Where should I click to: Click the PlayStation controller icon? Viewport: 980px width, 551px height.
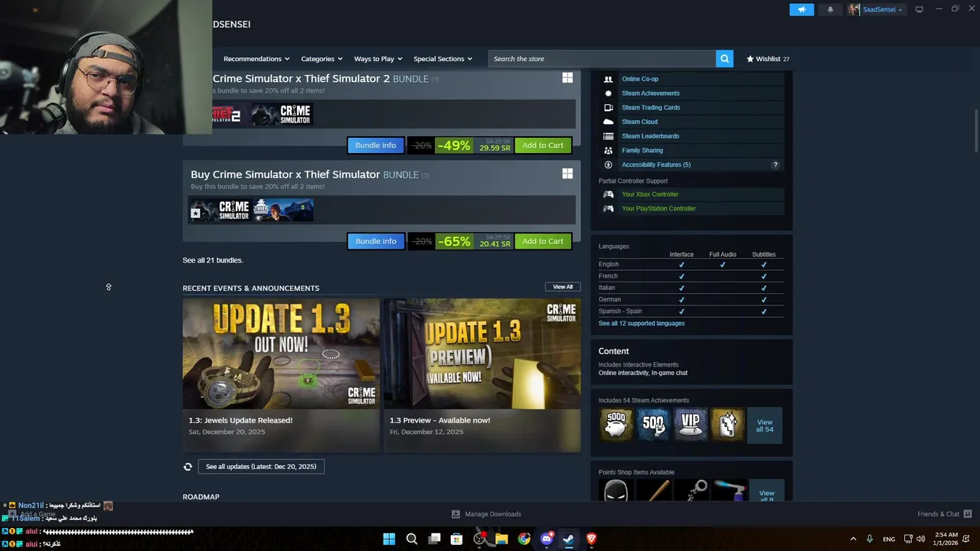[608, 208]
